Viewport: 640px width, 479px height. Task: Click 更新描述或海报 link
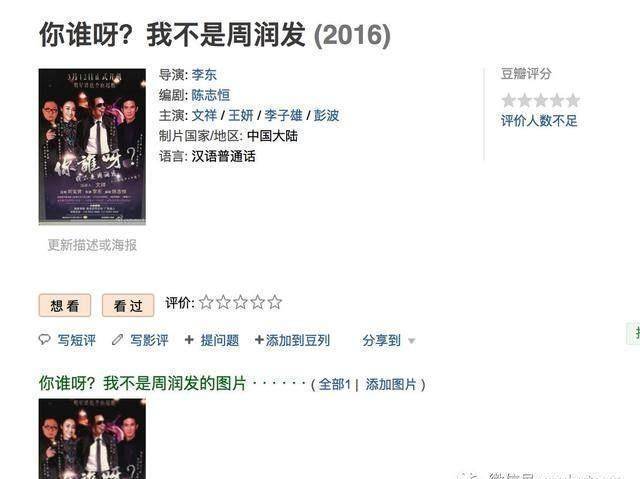[x=92, y=245]
